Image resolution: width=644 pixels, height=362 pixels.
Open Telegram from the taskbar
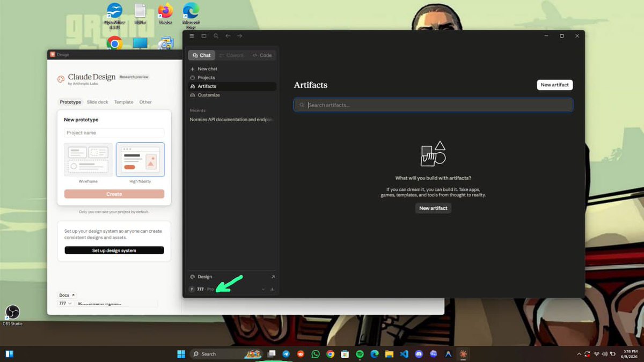click(286, 354)
